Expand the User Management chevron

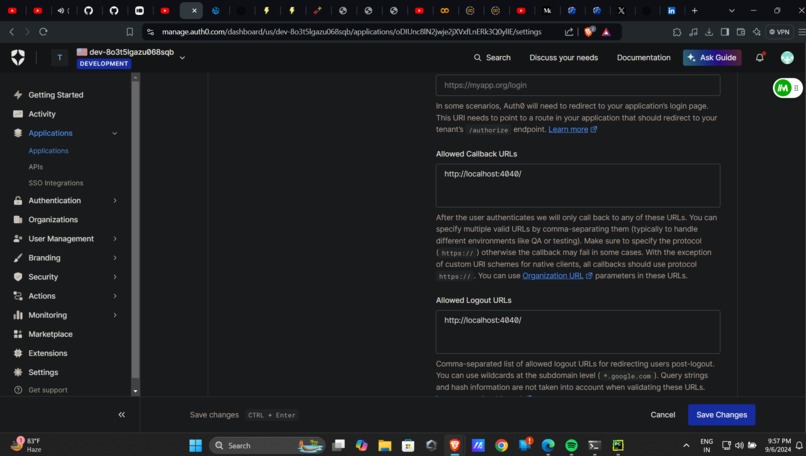(x=115, y=239)
